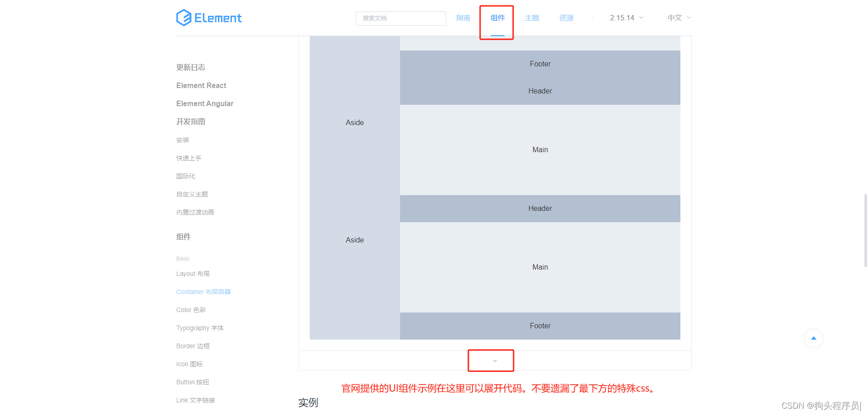Image resolution: width=868 pixels, height=415 pixels.
Task: Expand the demo code with the down arrow
Action: coord(495,361)
